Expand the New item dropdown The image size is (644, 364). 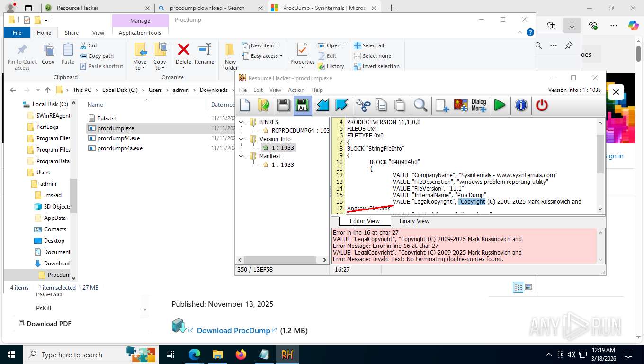click(x=260, y=45)
